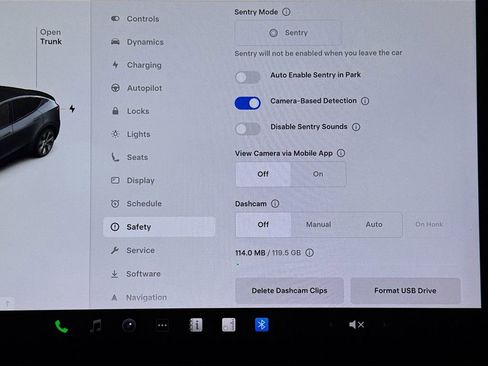The image size is (488, 366).
Task: Enable Auto Enable Sentry in Park
Action: point(247,77)
